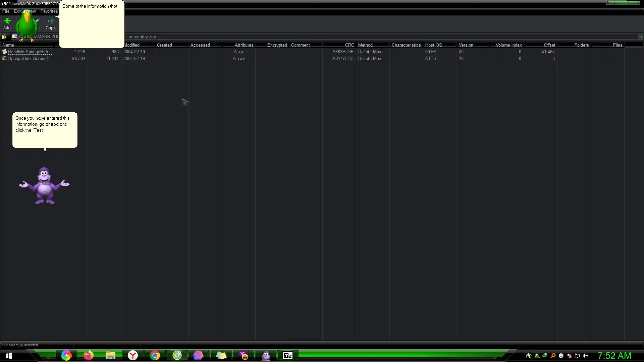644x362 pixels.
Task: Open Firefox from the taskbar
Action: click(88, 355)
